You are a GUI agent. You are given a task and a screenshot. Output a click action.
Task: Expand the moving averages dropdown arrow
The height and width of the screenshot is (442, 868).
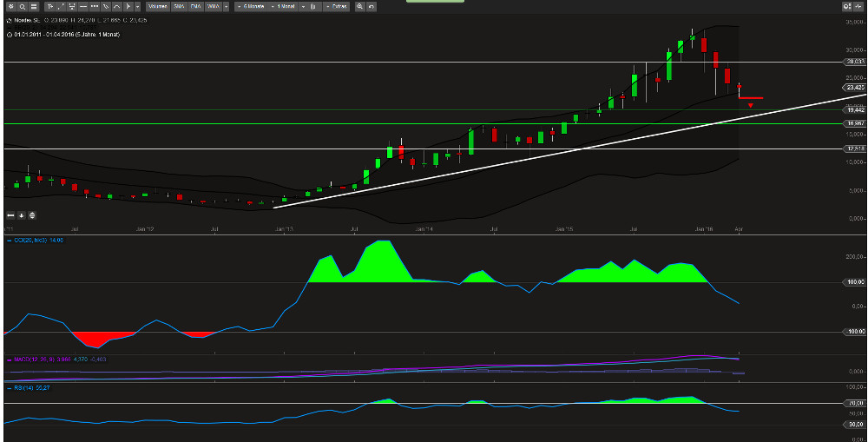point(226,7)
